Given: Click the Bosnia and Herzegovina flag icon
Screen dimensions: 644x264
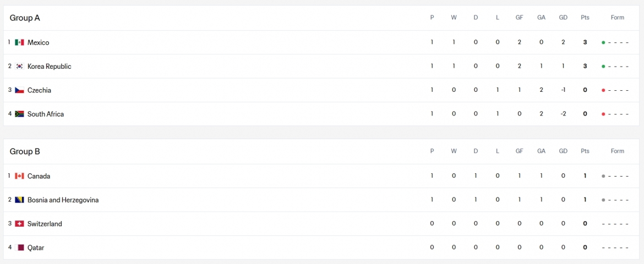Looking at the screenshot, I should (19, 200).
